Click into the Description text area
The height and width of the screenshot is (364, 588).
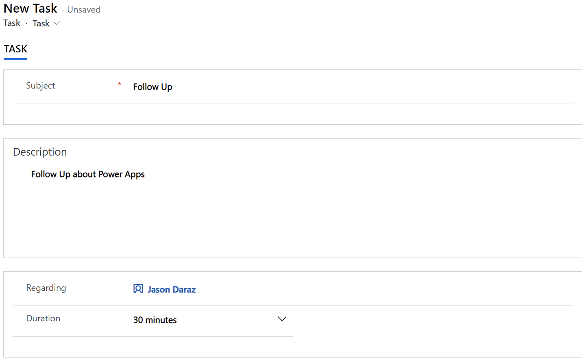click(x=293, y=201)
